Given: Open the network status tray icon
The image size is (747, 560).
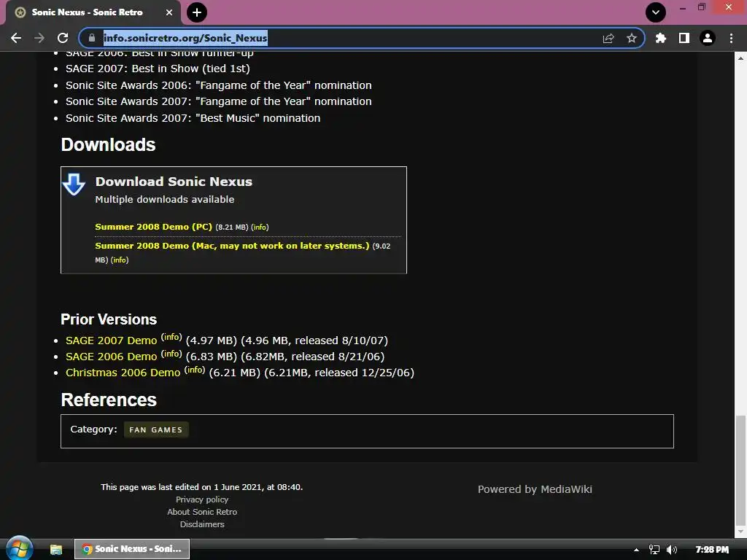Looking at the screenshot, I should click(x=654, y=550).
